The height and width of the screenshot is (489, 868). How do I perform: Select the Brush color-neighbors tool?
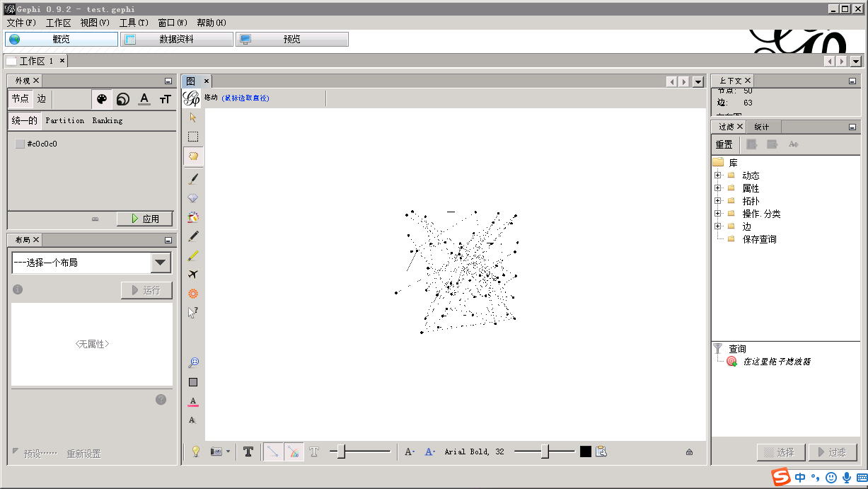193,217
